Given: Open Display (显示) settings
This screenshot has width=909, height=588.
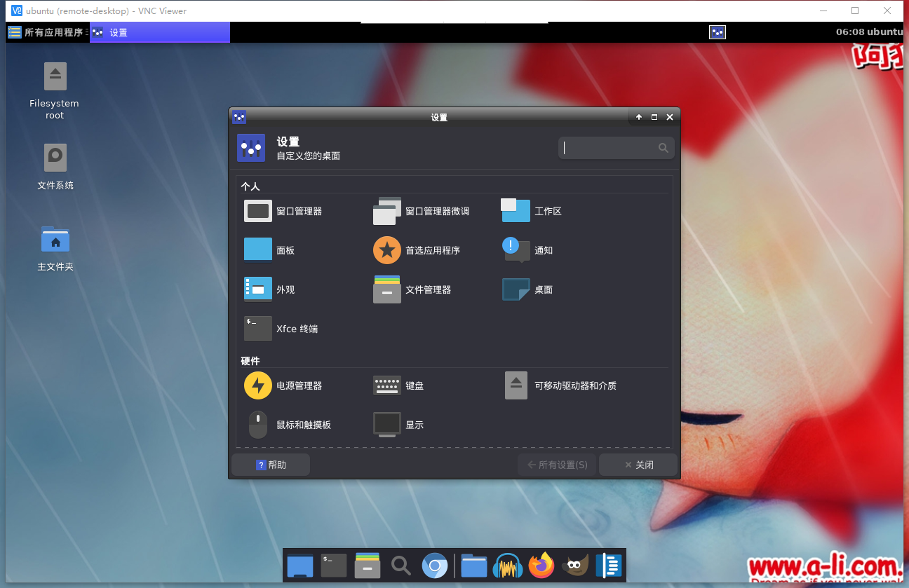Looking at the screenshot, I should (x=398, y=425).
